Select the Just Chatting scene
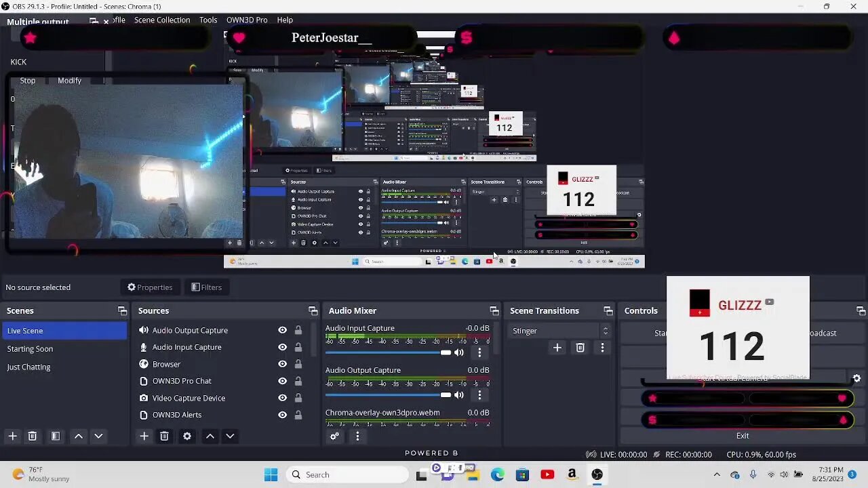The height and width of the screenshot is (488, 868). [64, 367]
